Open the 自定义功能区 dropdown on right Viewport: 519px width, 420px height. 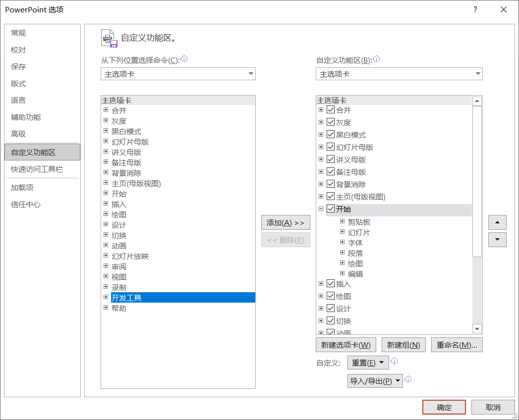click(399, 74)
